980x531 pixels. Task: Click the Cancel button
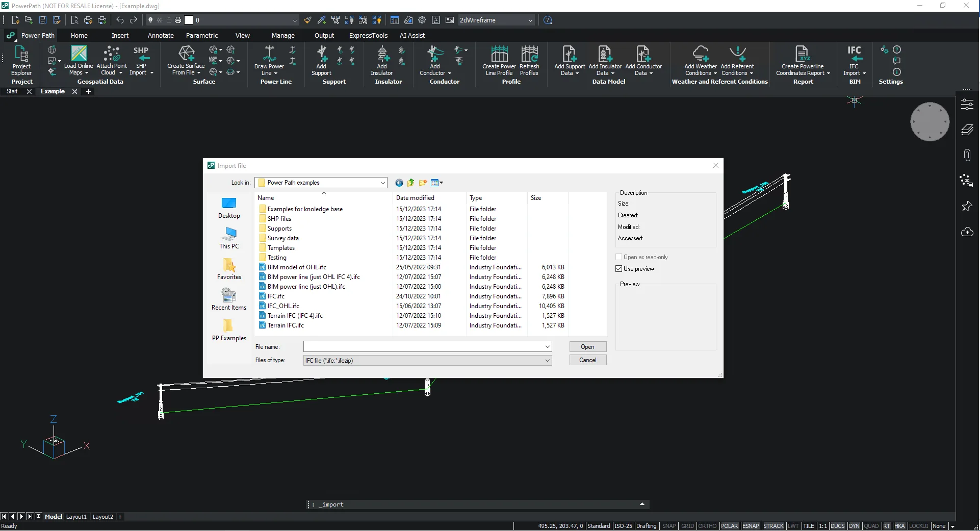(587, 360)
